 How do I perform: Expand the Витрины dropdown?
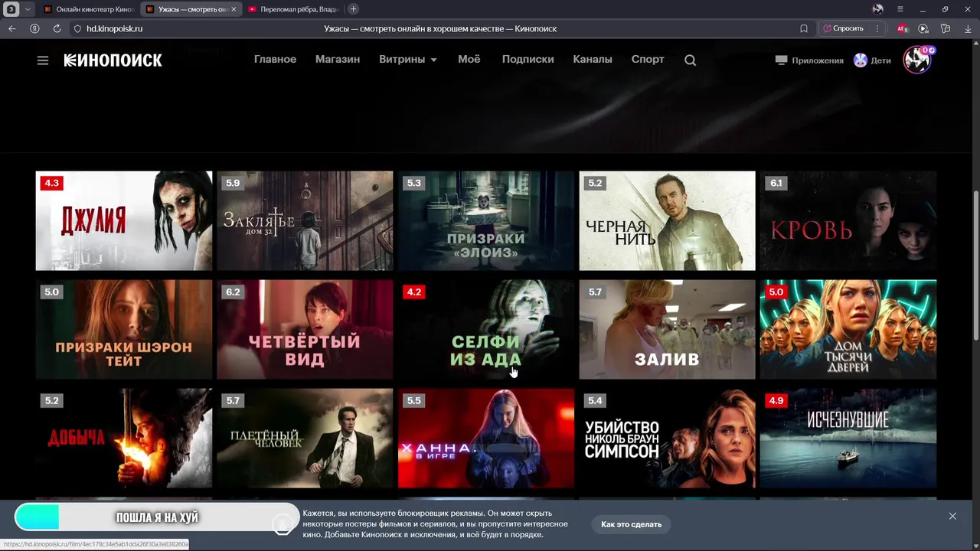(x=407, y=60)
